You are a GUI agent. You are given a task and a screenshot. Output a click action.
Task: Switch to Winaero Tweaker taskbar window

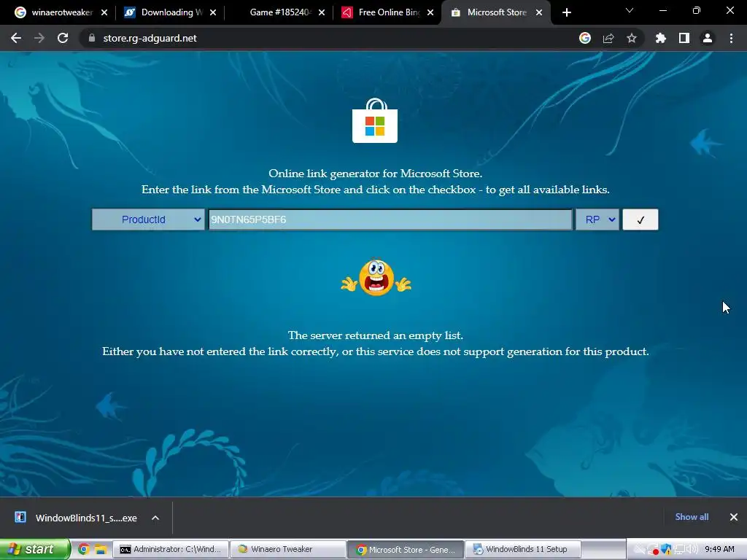(287, 549)
